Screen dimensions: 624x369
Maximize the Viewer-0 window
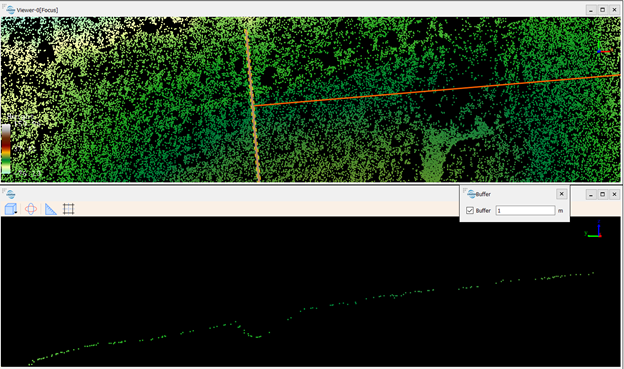coord(603,10)
